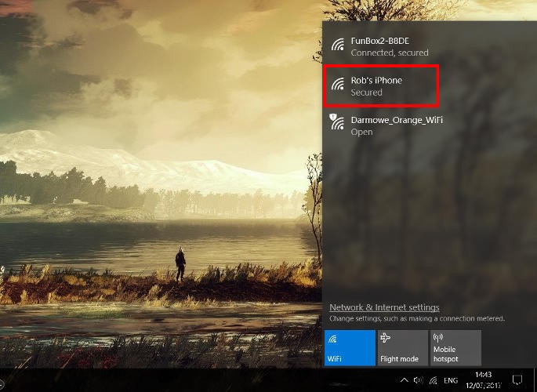Screen dimensions: 537x392
Task: Open Network & Internet settings
Action: 384,307
